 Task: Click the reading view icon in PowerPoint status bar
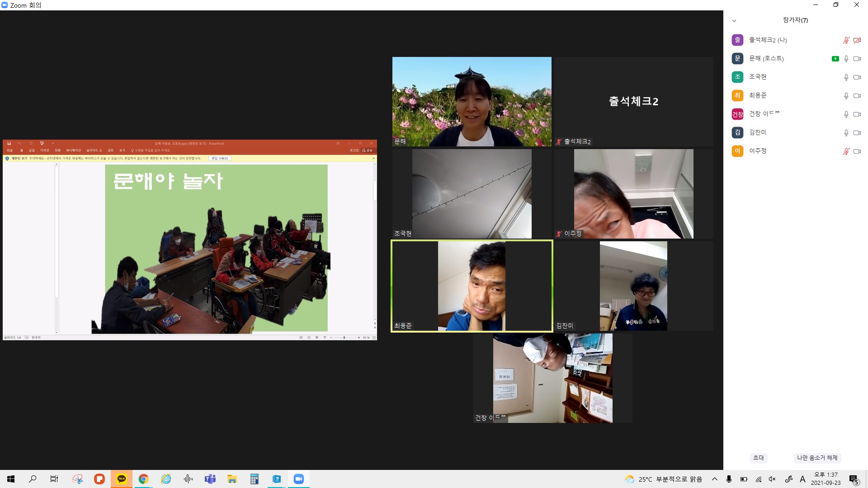pyautogui.click(x=316, y=338)
